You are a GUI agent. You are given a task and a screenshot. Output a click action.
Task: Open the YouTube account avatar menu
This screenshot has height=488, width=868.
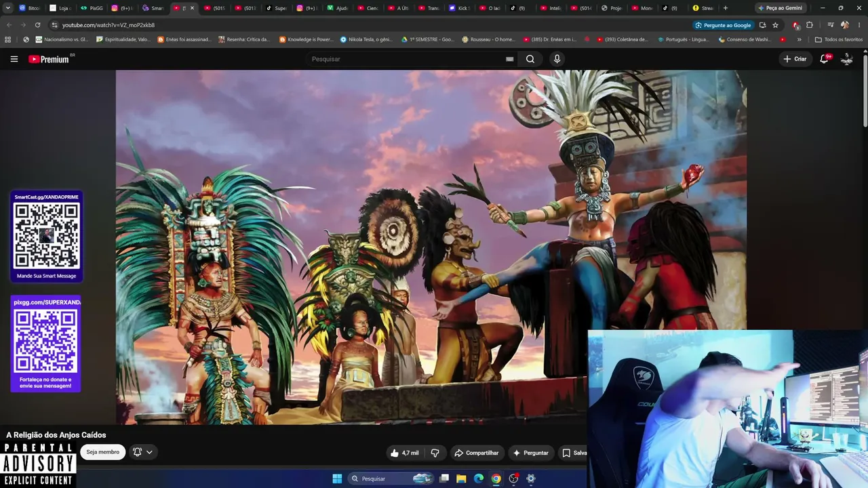[847, 59]
